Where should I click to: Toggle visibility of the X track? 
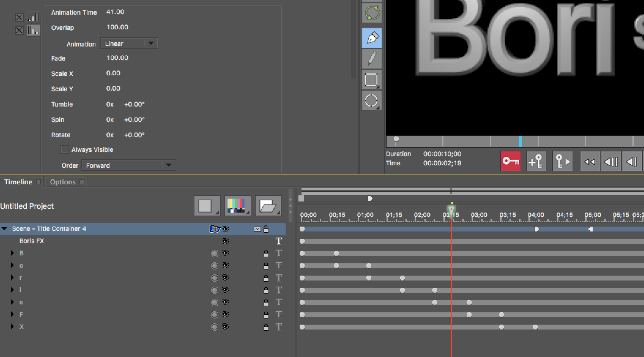225,326
